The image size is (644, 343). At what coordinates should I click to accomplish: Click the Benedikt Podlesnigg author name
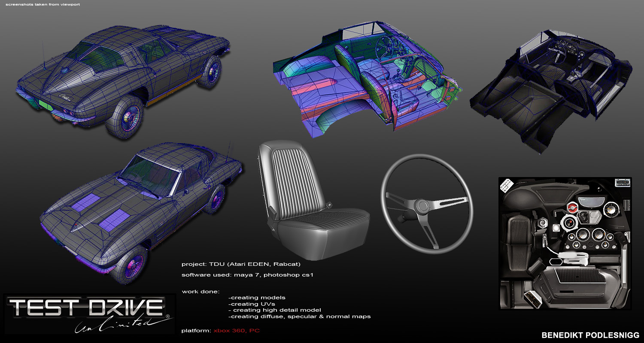(590, 335)
